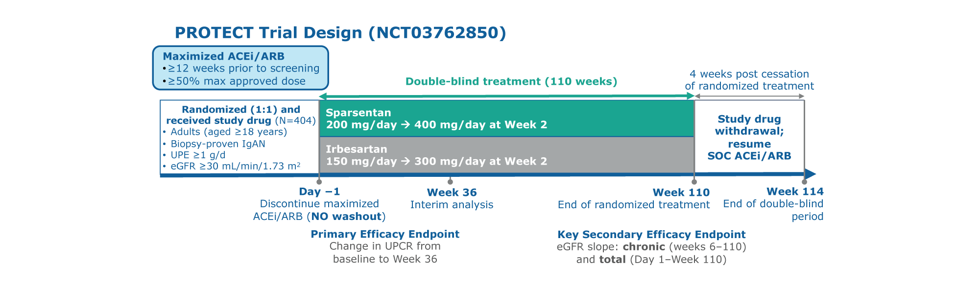The width and height of the screenshot is (980, 291).
Task: Click the Day −1 timeline marker dot
Action: (319, 182)
